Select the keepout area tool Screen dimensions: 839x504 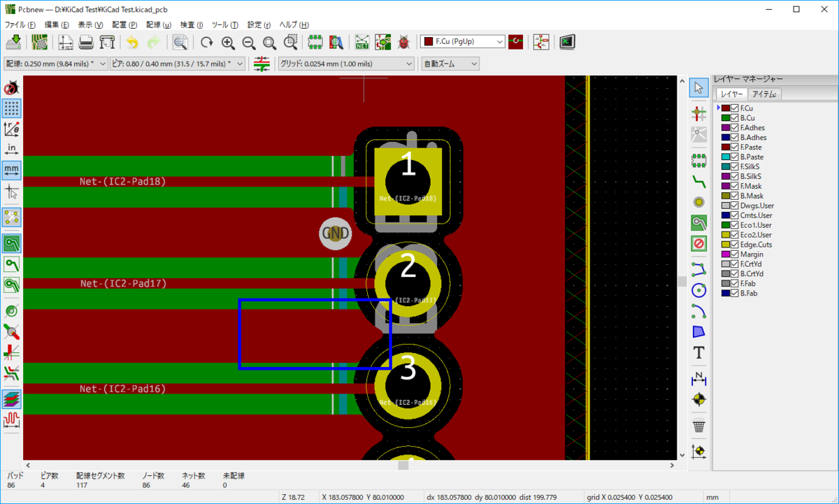tap(698, 243)
